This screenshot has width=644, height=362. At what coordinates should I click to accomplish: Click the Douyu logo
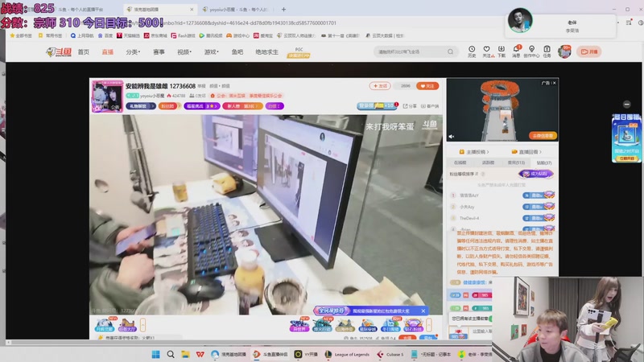click(59, 51)
